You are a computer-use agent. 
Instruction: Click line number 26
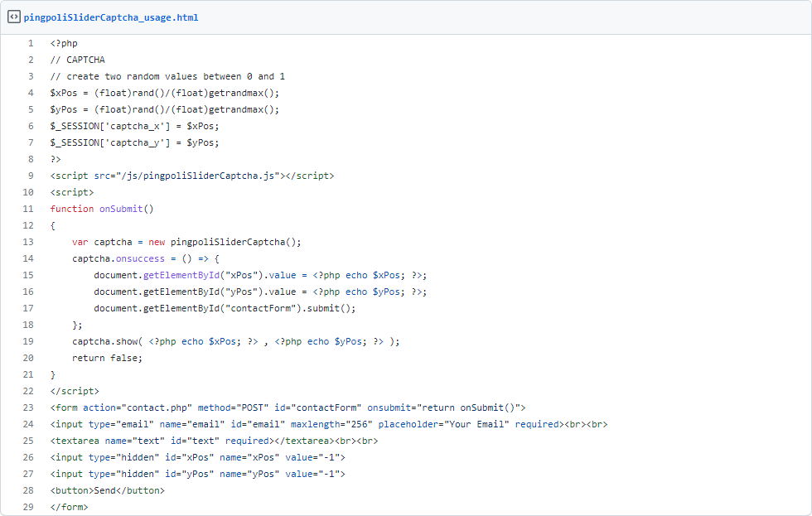pyautogui.click(x=28, y=457)
